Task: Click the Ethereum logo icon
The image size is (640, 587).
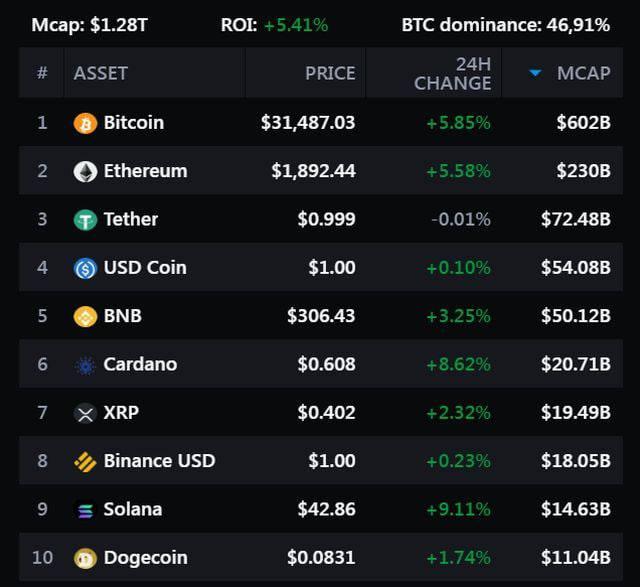Action: (x=85, y=171)
